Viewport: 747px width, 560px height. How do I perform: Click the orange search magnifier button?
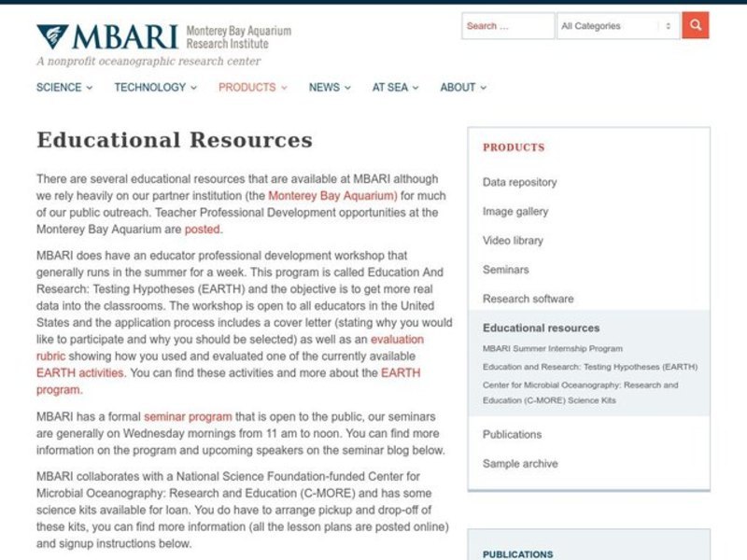(695, 26)
